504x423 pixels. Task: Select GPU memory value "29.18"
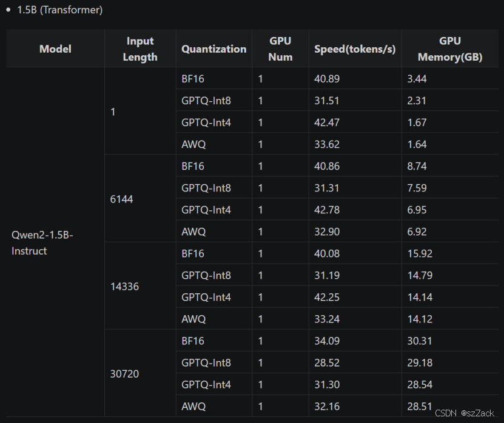[420, 362]
